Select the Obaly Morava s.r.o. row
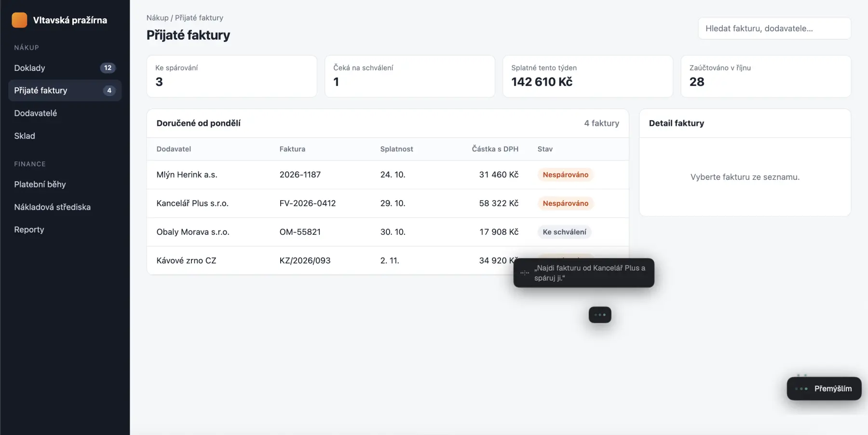The width and height of the screenshot is (868, 435). pos(388,232)
